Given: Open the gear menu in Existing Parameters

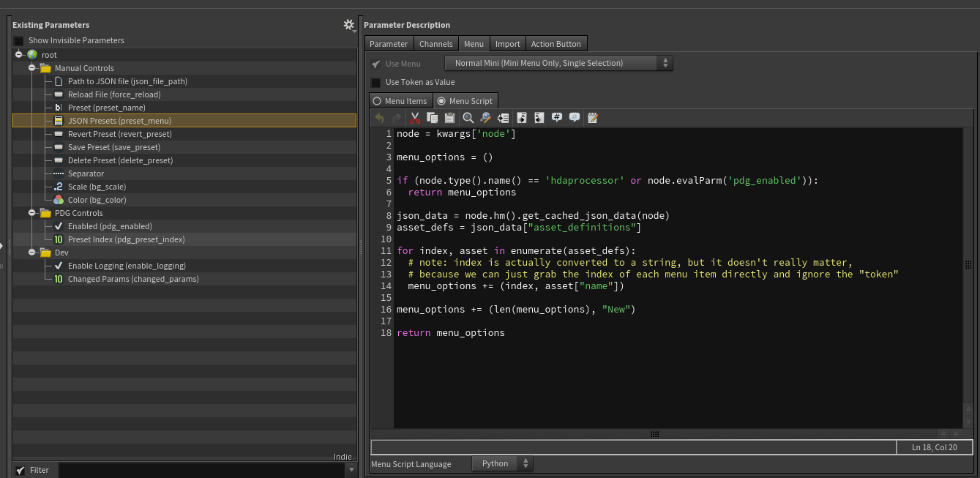Looking at the screenshot, I should click(x=349, y=25).
